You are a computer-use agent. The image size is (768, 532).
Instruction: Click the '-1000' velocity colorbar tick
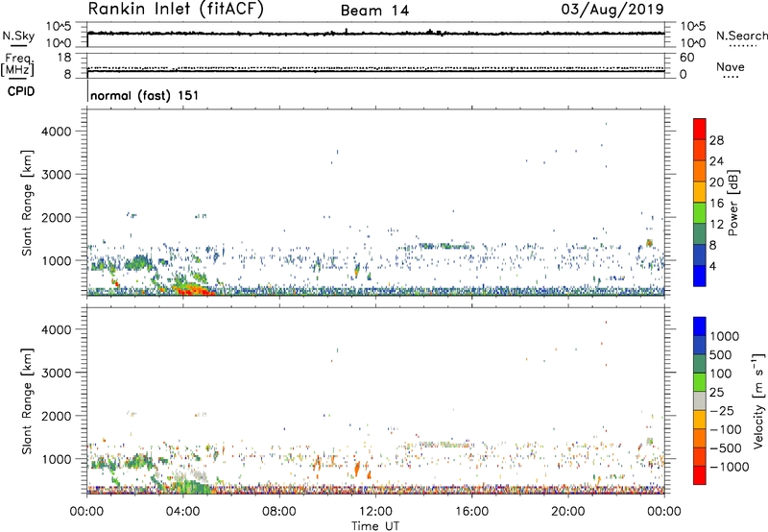[x=730, y=467]
